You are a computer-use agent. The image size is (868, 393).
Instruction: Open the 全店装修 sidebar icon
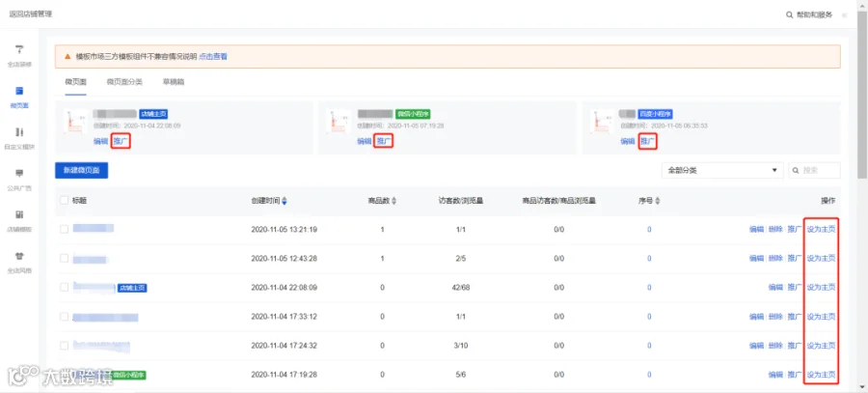[19, 50]
